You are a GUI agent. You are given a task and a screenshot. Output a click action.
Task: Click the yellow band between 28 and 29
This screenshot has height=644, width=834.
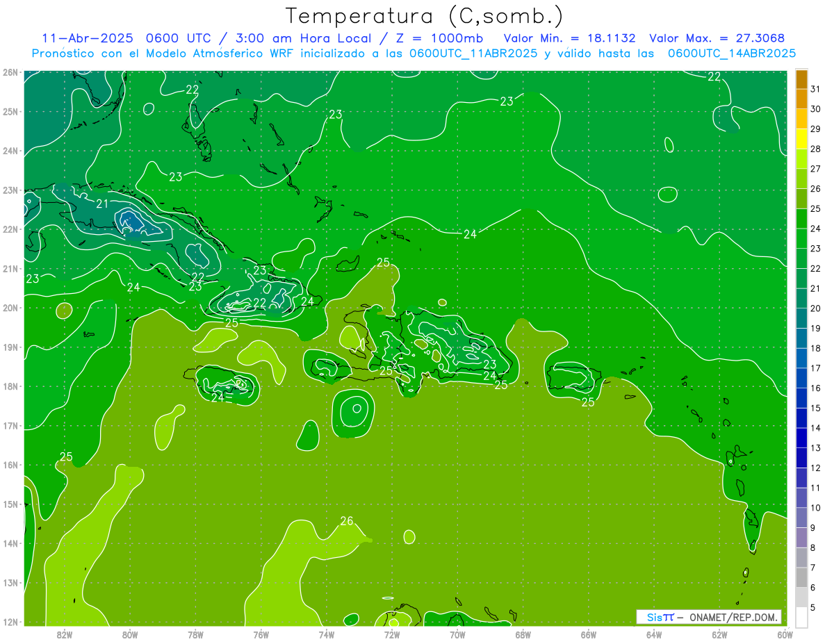pos(801,139)
